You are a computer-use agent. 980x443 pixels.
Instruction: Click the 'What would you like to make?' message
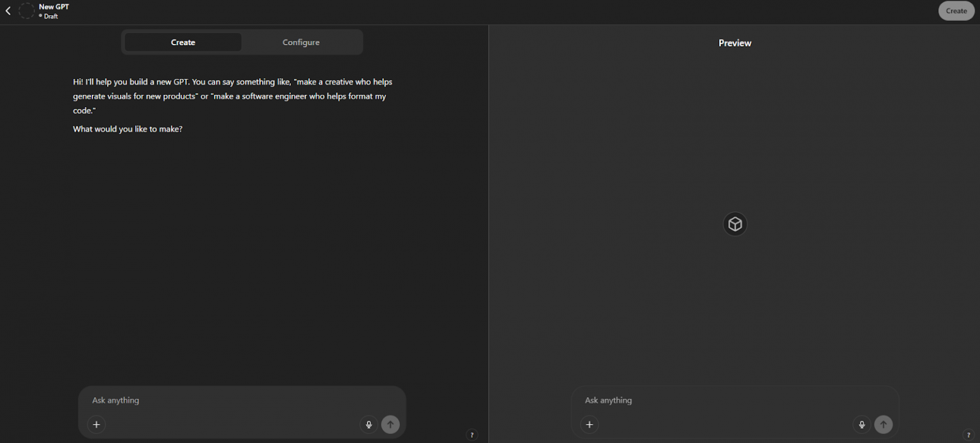pos(128,129)
